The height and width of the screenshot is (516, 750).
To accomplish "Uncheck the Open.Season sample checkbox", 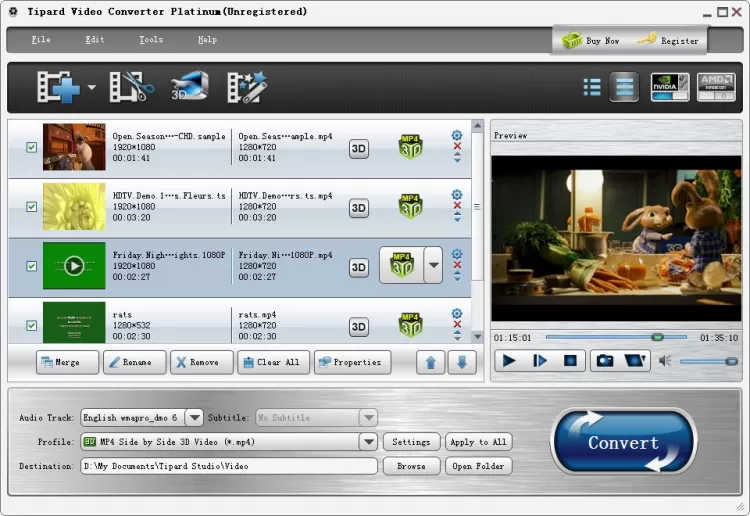I will 32,147.
